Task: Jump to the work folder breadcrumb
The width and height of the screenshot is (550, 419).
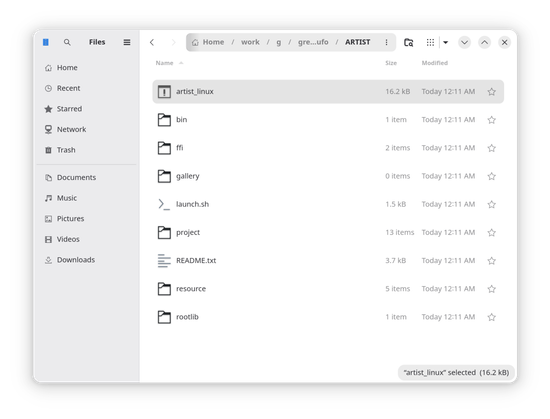Action: (250, 42)
